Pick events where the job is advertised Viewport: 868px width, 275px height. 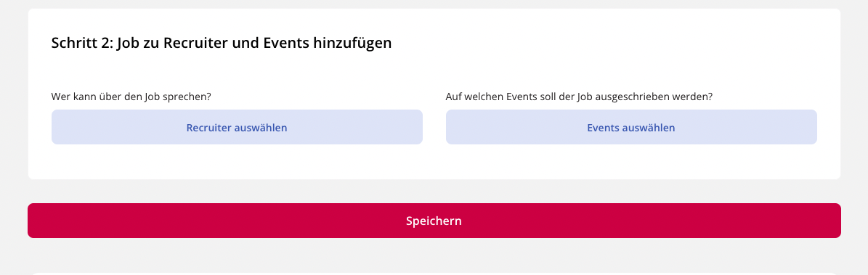click(x=631, y=127)
